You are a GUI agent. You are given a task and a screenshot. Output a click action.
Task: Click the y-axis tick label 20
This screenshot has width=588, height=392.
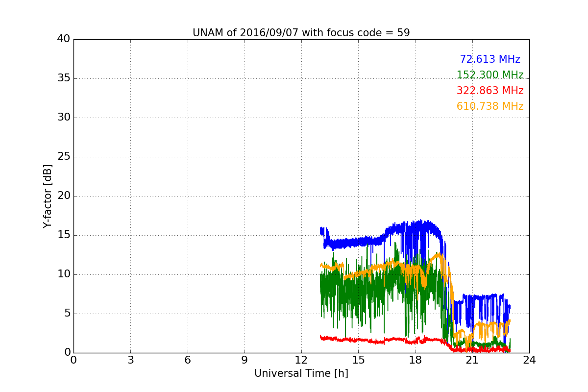[64, 196]
